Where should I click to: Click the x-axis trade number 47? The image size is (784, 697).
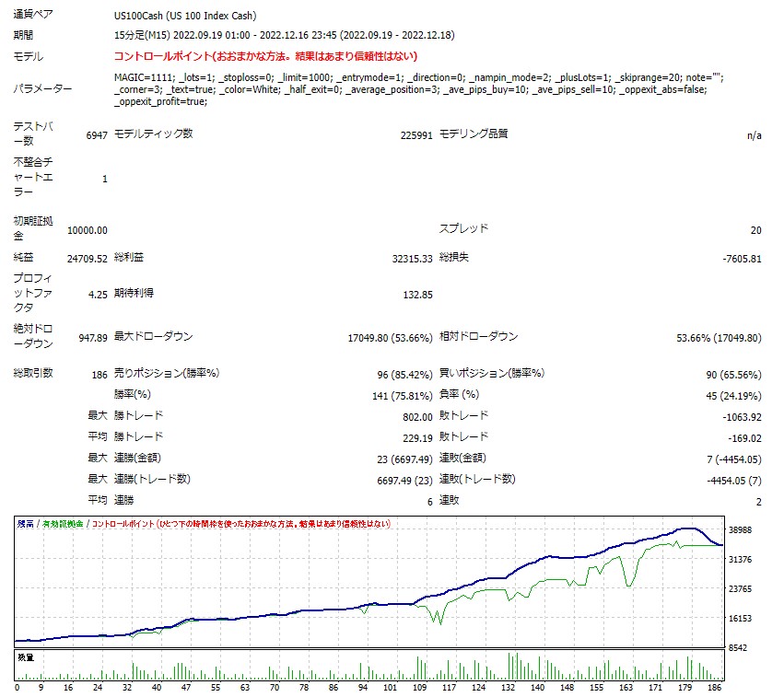point(186,688)
